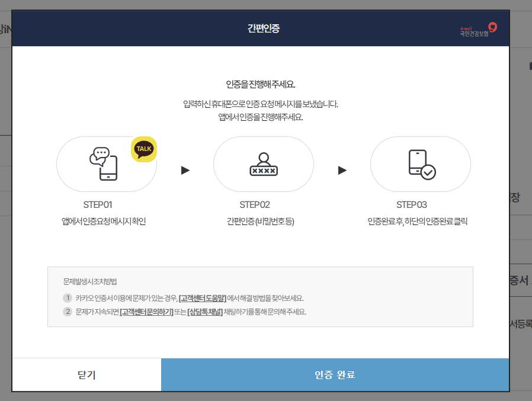Viewport: 532px width, 401px height.
Task: Click the text 앱에서 인증요청 메시지 확인
Action: point(104,222)
